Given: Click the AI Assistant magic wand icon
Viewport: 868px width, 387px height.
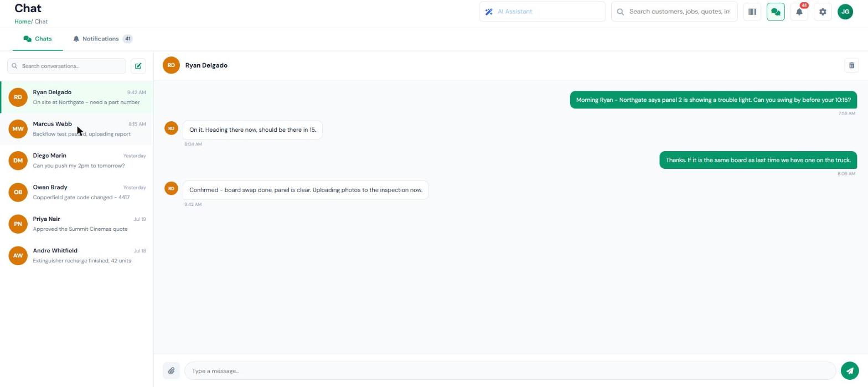Looking at the screenshot, I should (x=489, y=12).
